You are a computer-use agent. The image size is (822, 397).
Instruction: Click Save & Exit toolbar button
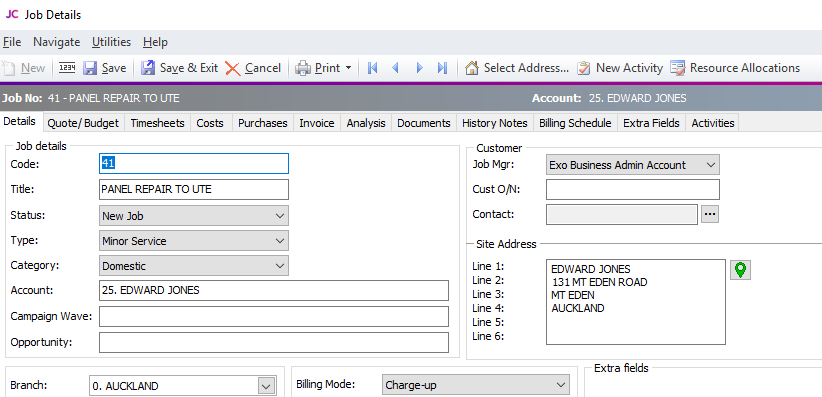180,68
